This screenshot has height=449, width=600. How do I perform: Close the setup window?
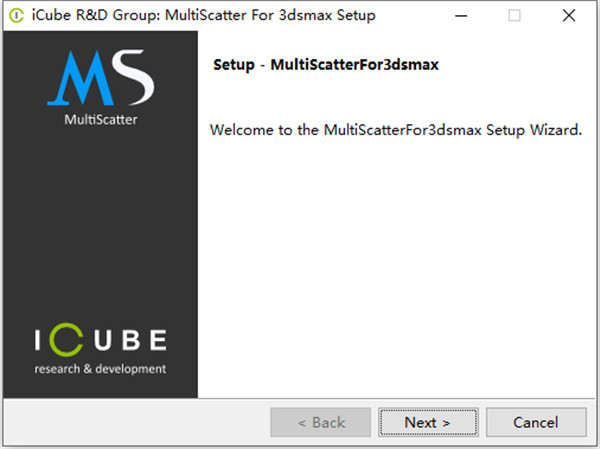point(569,16)
